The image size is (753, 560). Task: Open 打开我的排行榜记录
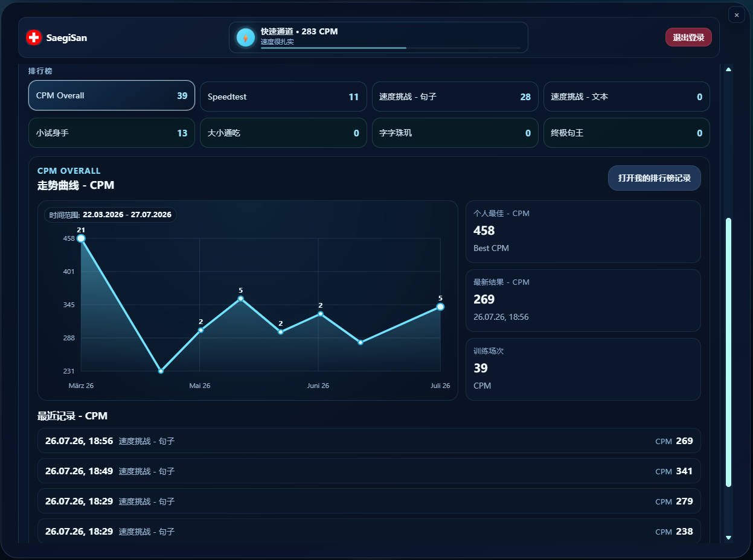pyautogui.click(x=655, y=178)
